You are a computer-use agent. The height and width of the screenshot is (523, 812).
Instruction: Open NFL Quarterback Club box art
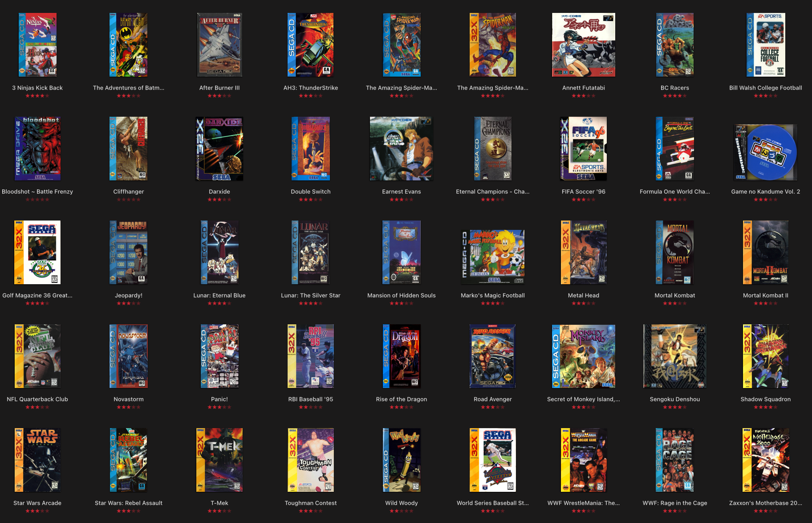tap(37, 356)
